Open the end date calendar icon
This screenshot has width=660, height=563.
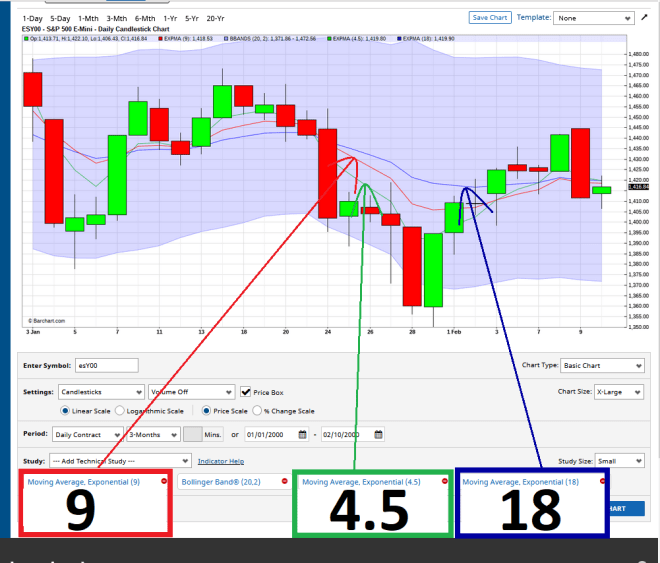pos(378,435)
